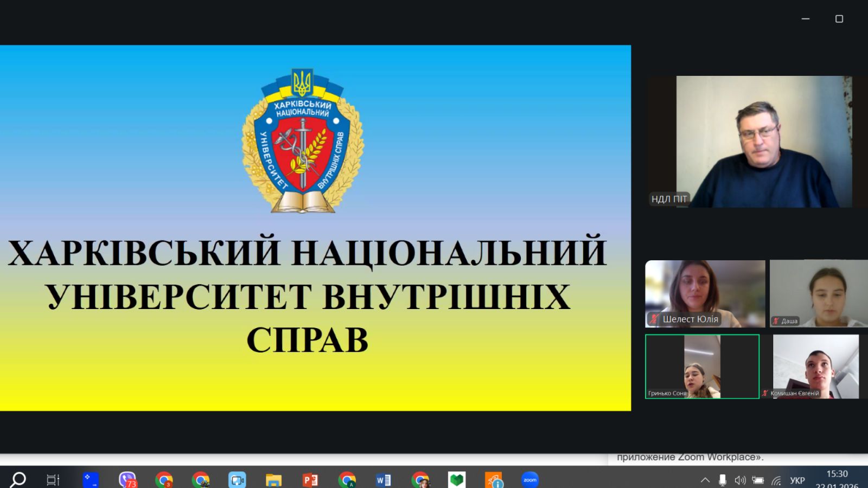The width and height of the screenshot is (868, 488).
Task: Open the УКР input language switcher
Action: click(797, 480)
